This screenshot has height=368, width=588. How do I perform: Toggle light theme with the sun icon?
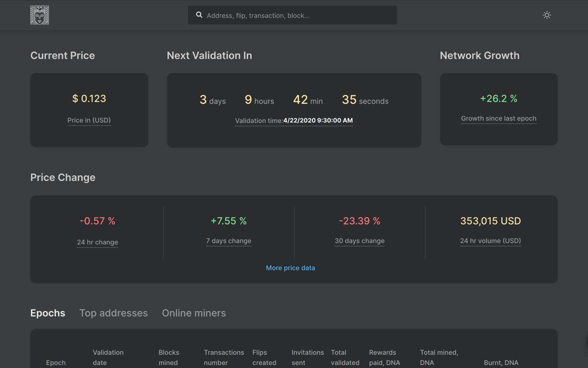[547, 15]
